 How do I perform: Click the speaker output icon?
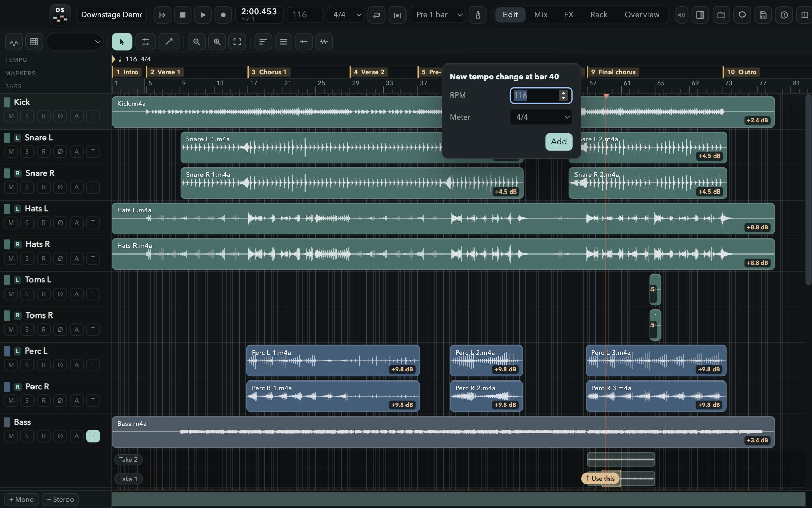click(681, 15)
